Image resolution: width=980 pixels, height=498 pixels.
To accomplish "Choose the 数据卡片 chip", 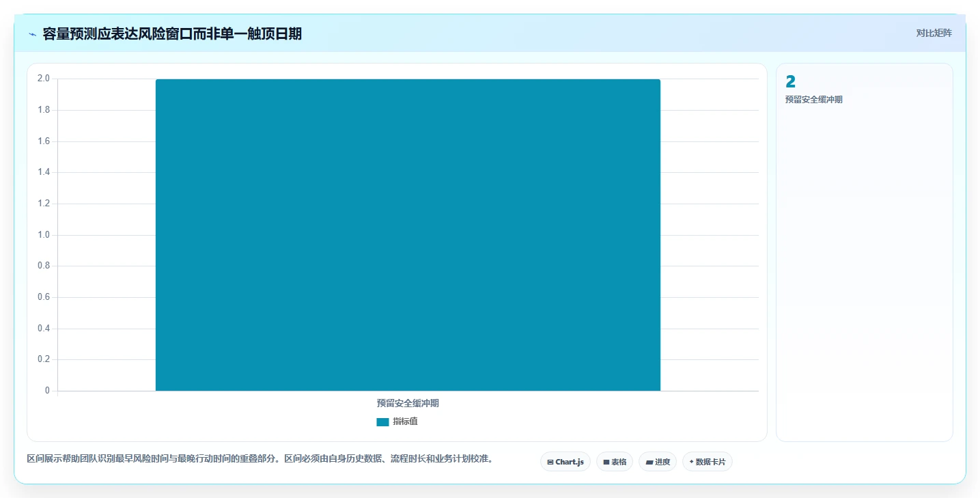I will coord(708,462).
